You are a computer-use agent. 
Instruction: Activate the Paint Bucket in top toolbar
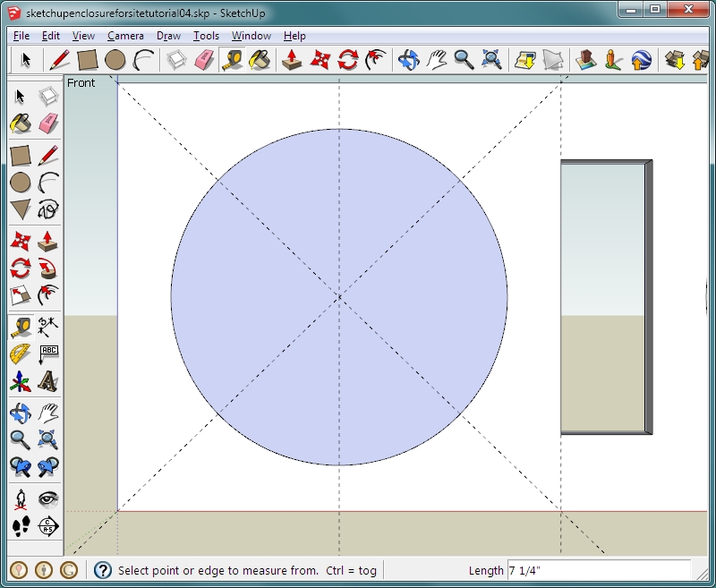260,60
